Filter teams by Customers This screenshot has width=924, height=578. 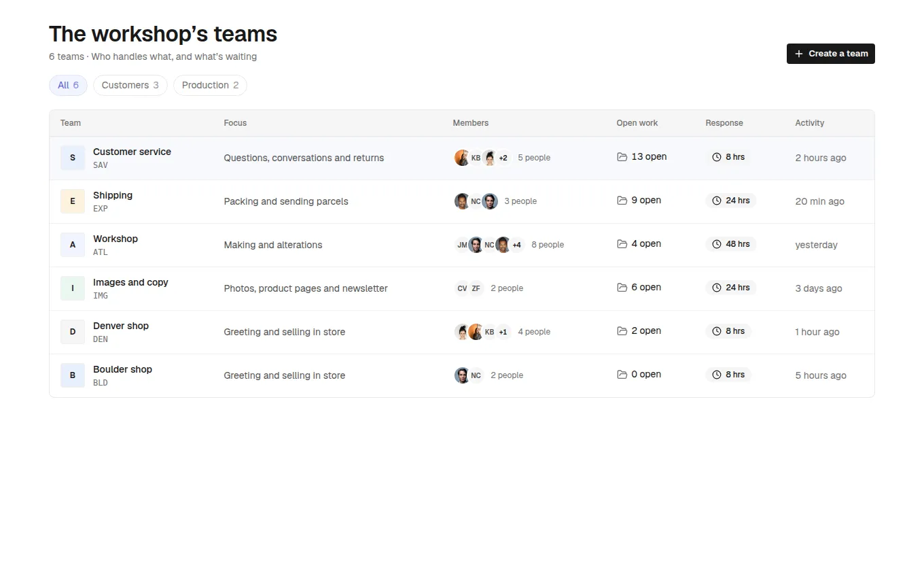click(130, 85)
